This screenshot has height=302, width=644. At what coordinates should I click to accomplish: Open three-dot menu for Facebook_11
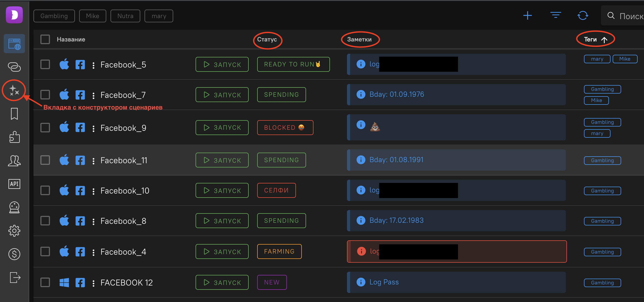pyautogui.click(x=94, y=161)
